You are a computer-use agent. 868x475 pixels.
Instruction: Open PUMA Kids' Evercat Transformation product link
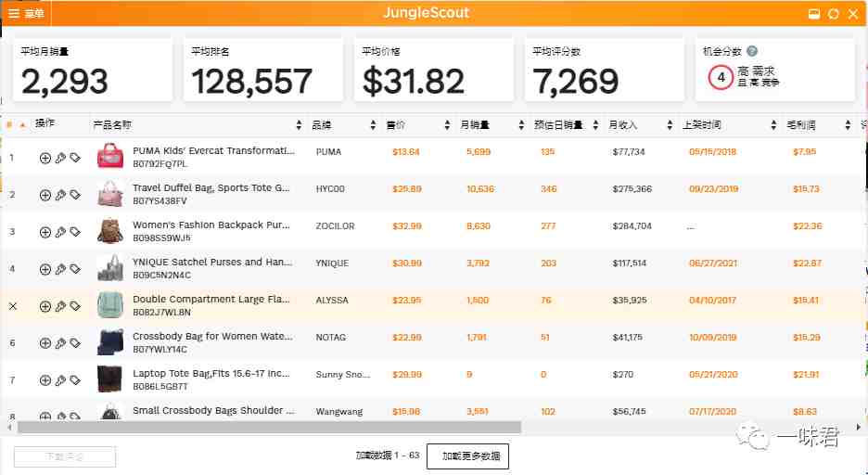pos(213,150)
